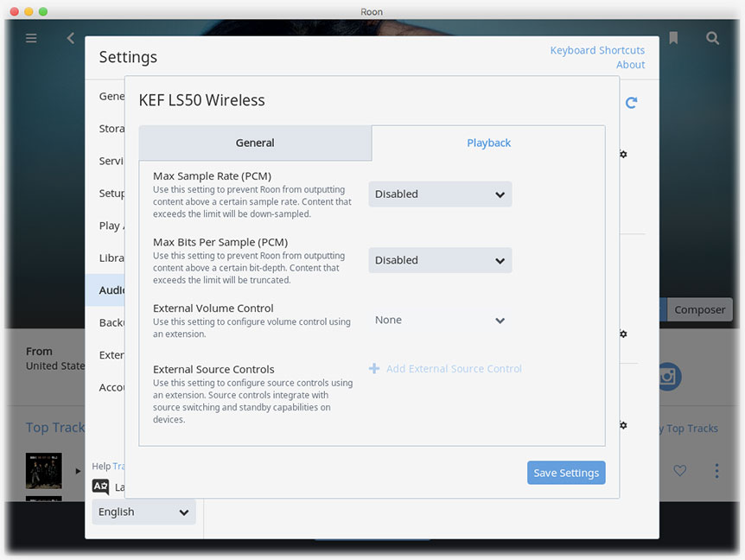Viewport: 745px width, 560px height.
Task: Open the English language dropdown
Action: (x=143, y=512)
